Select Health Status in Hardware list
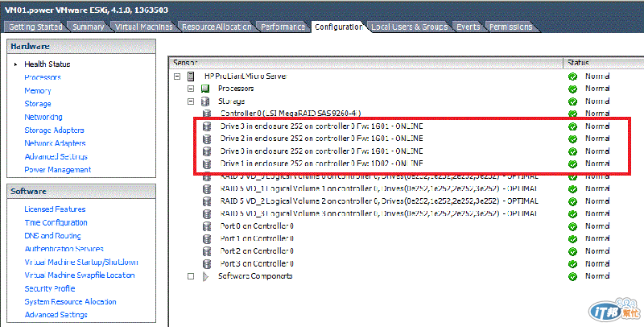The height and width of the screenshot is (327, 644). [x=47, y=64]
